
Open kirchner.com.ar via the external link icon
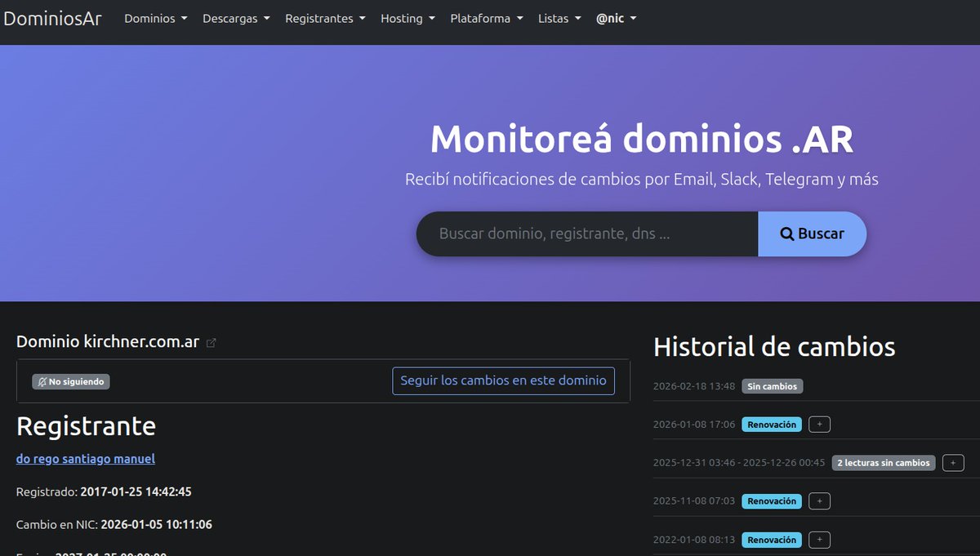point(212,343)
